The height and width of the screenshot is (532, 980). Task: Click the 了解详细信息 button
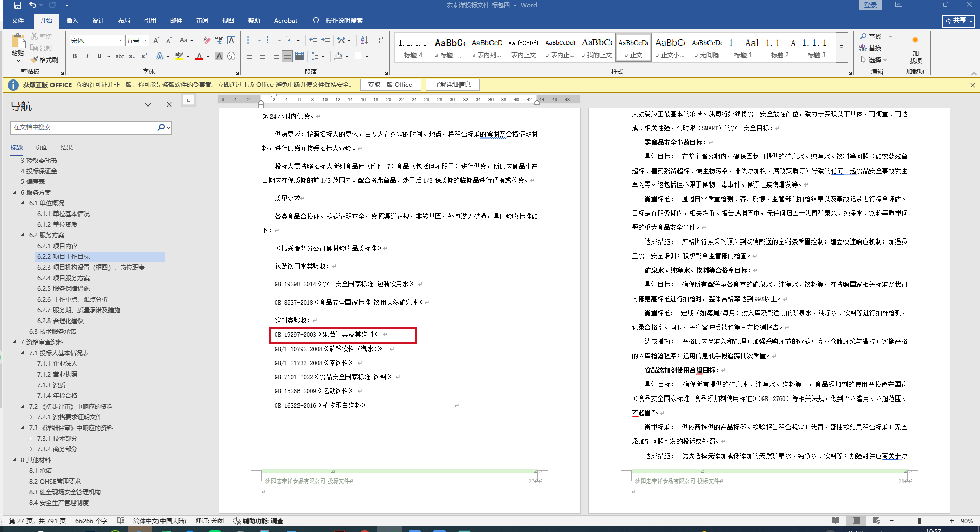pyautogui.click(x=452, y=85)
